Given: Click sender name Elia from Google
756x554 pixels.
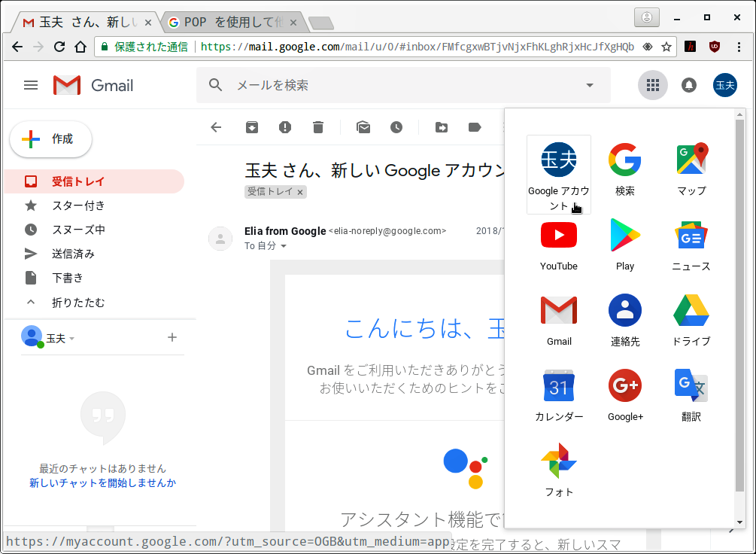Looking at the screenshot, I should coord(285,231).
